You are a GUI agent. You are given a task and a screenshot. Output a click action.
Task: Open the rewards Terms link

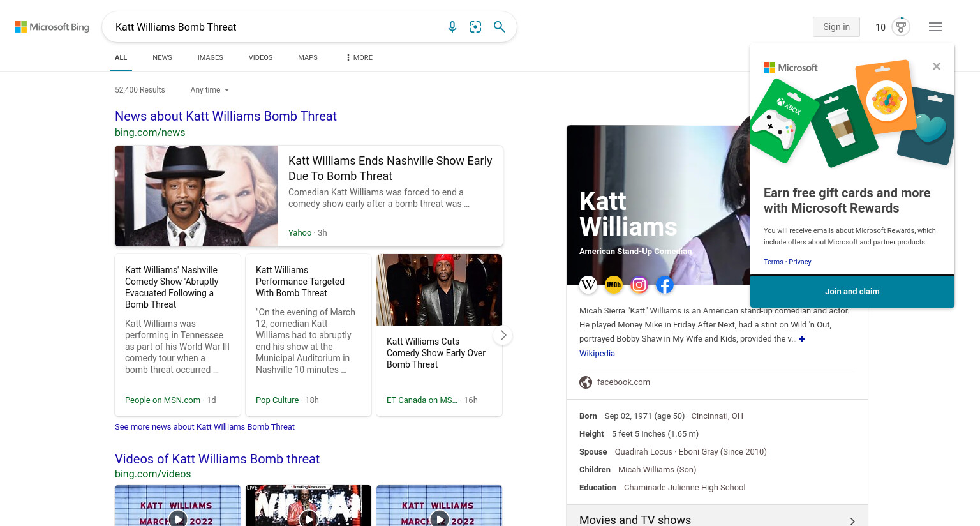click(773, 262)
